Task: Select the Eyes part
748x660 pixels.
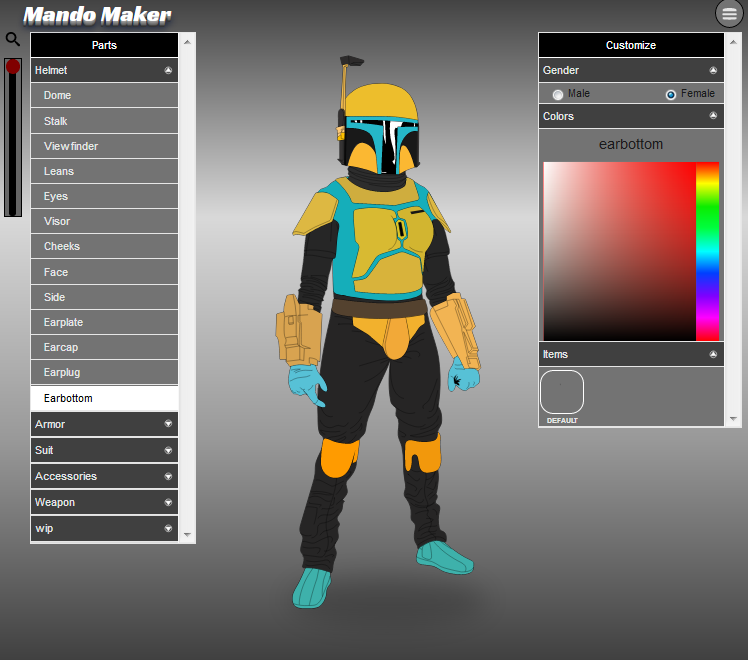Action: tap(104, 196)
